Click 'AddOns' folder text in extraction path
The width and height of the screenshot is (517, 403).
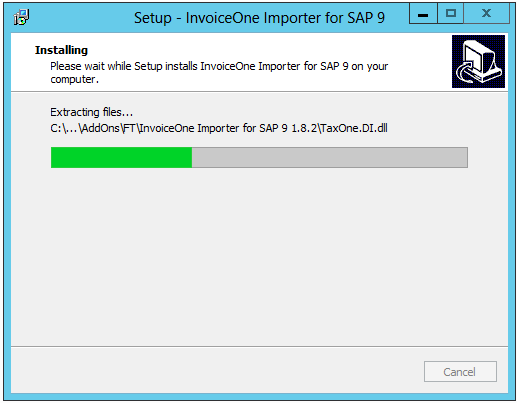click(100, 128)
